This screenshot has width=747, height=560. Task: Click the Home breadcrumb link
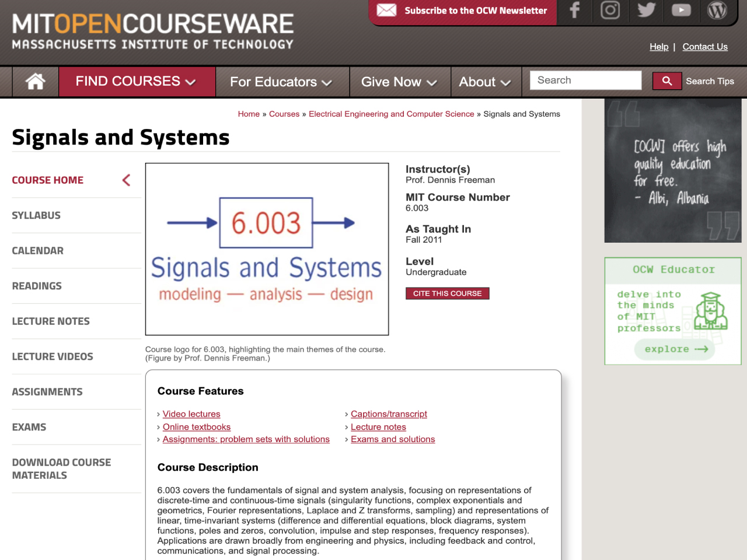pyautogui.click(x=249, y=114)
